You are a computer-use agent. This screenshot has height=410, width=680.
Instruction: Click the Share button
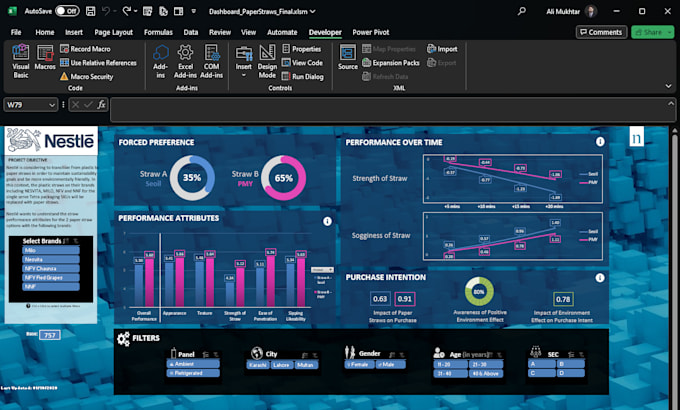tap(648, 32)
